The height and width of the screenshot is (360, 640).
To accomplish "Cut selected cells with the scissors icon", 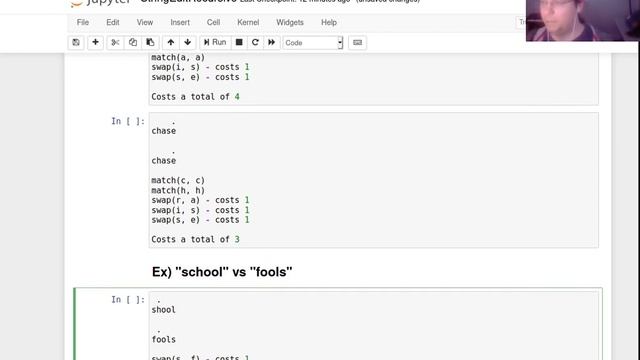I will 115,42.
